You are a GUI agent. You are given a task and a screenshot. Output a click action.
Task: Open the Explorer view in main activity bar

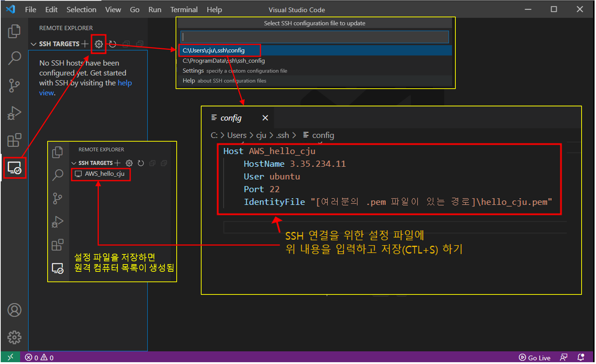[x=14, y=31]
